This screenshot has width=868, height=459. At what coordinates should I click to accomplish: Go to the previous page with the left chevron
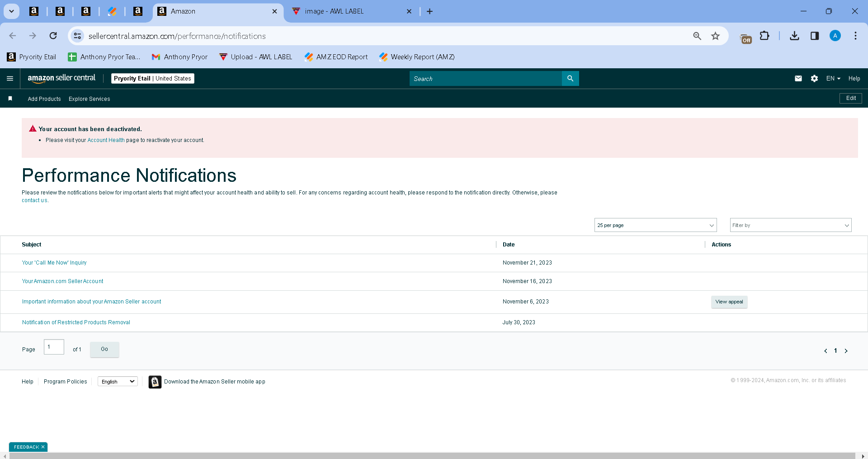[x=826, y=351]
